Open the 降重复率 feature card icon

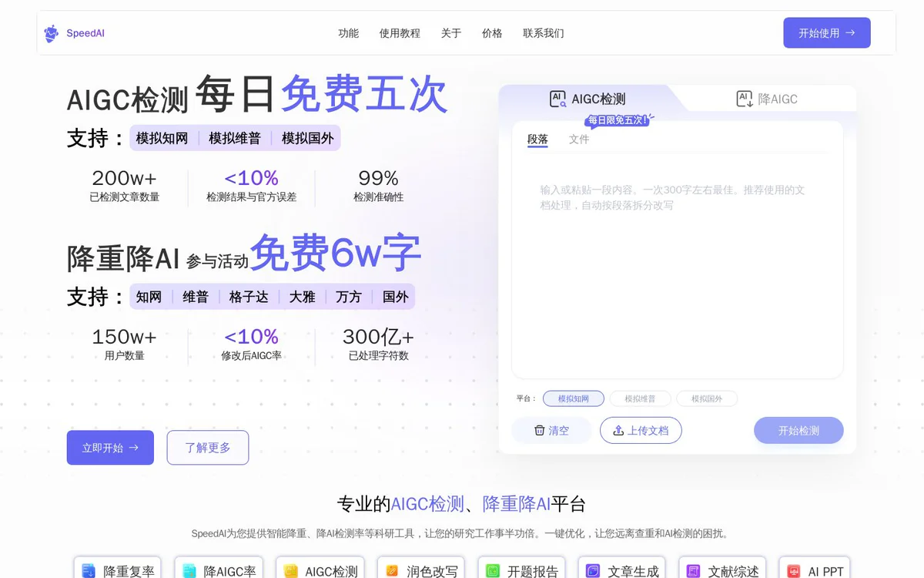[x=89, y=571]
